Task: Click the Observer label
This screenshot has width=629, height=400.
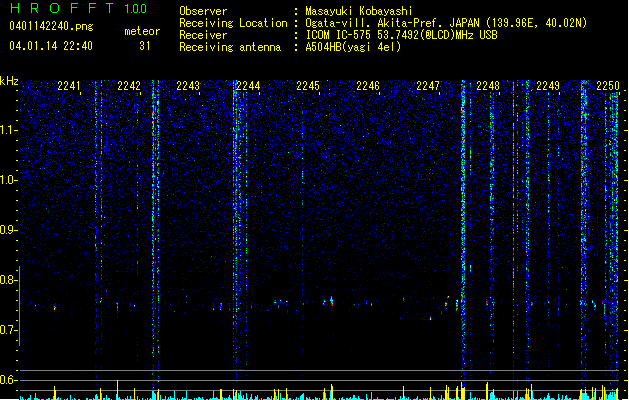Action: [x=203, y=11]
